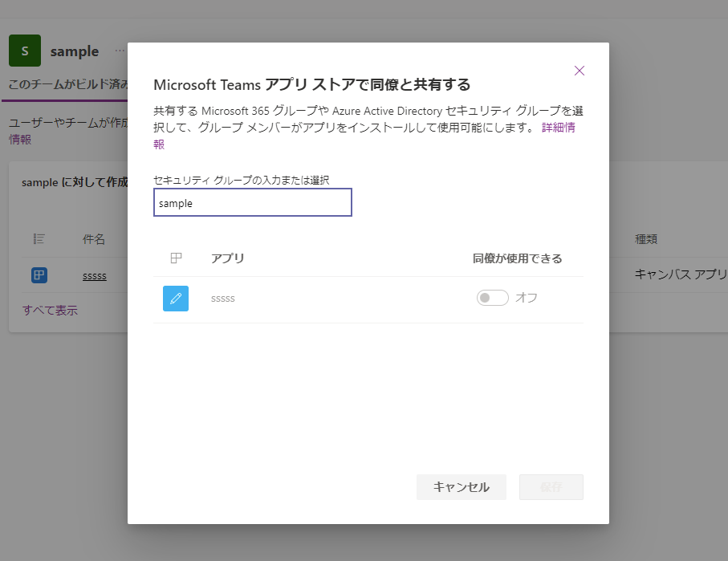
Task: Click the キャンバス アプリ type cell
Action: coord(681,274)
